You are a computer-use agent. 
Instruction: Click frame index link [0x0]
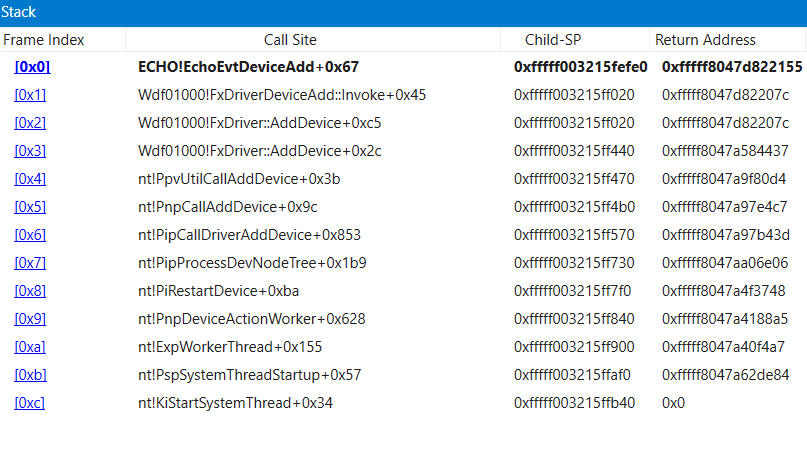(31, 67)
